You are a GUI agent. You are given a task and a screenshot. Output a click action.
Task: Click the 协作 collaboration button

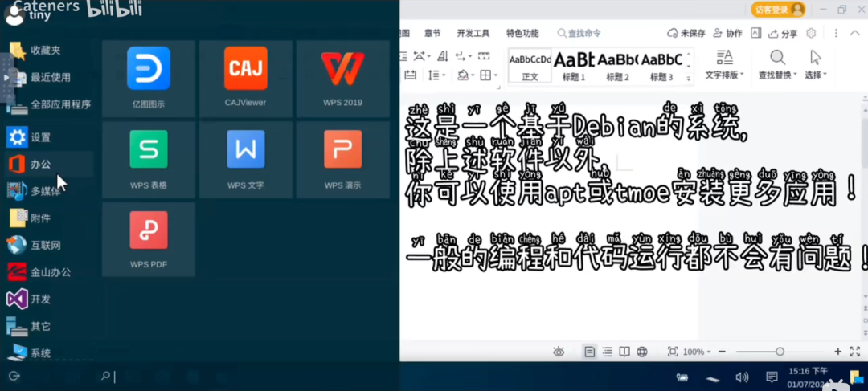tap(728, 33)
